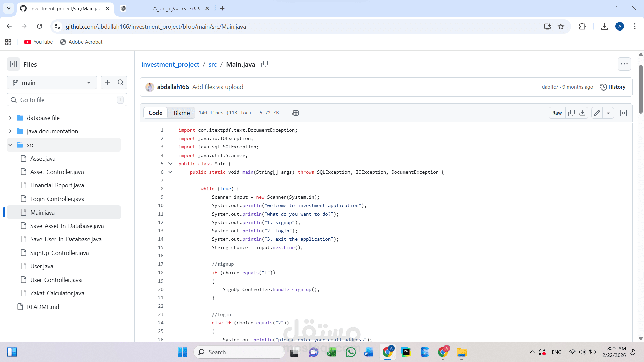Screen dimensions: 644x362
Task: Copy raw file contents icon
Action: (x=571, y=113)
